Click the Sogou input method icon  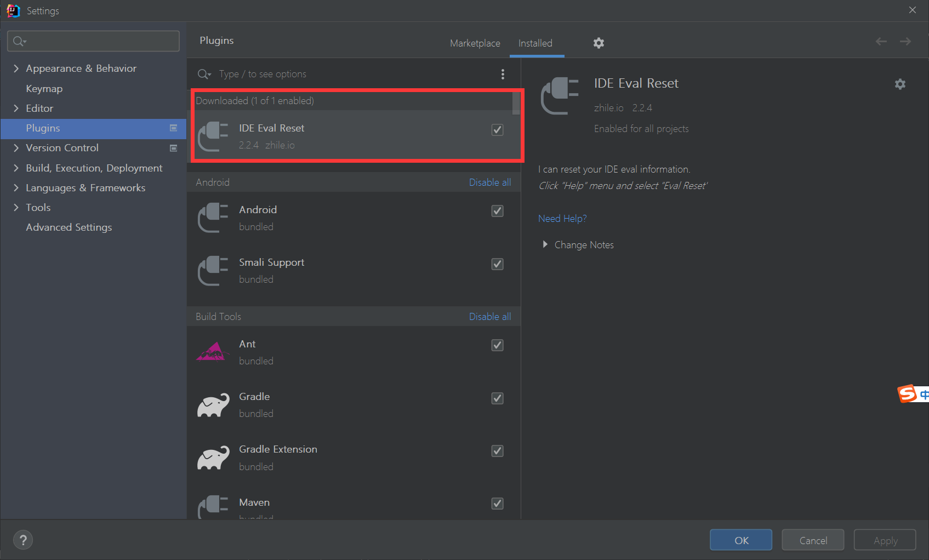coord(908,393)
